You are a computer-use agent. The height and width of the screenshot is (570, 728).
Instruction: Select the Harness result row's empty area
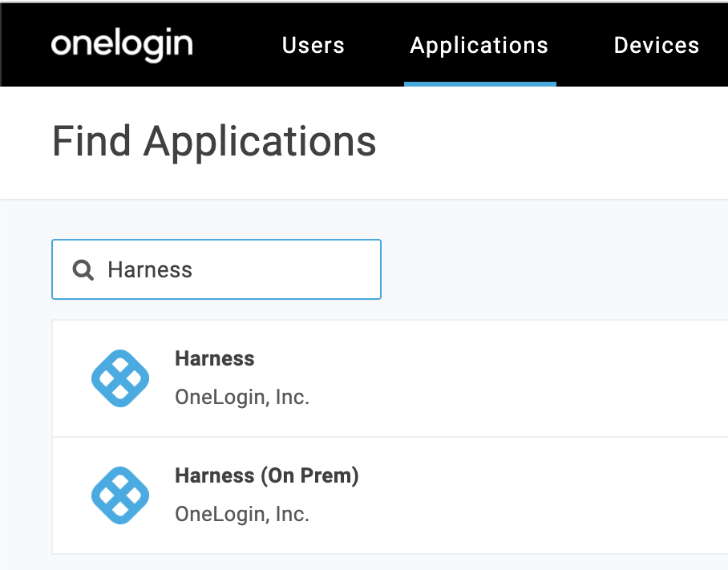pos(511,378)
